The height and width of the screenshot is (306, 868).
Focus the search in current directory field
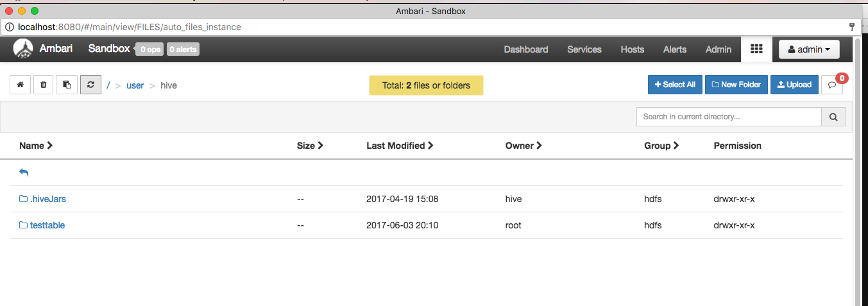[728, 117]
